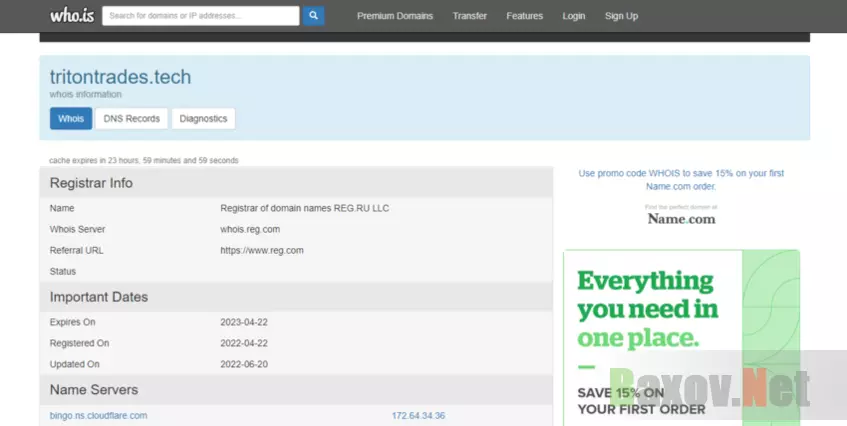Click the Name Servers section header
This screenshot has height=426, width=847.
coord(296,389)
